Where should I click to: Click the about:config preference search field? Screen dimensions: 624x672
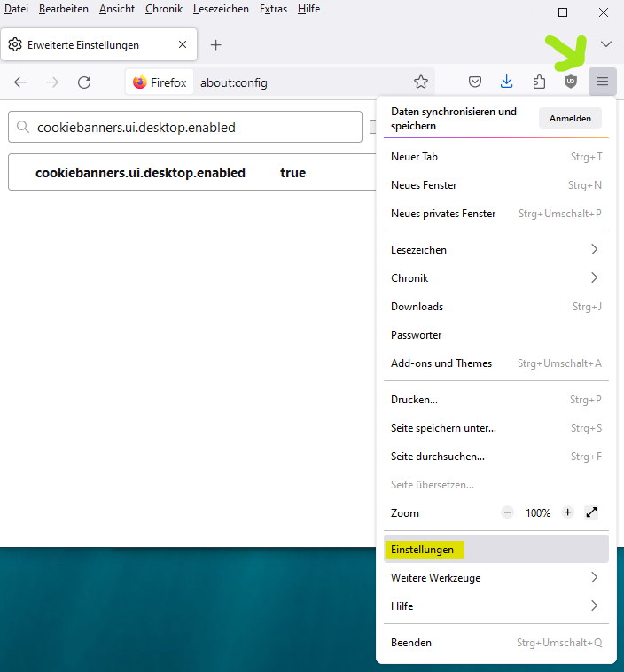(195, 127)
